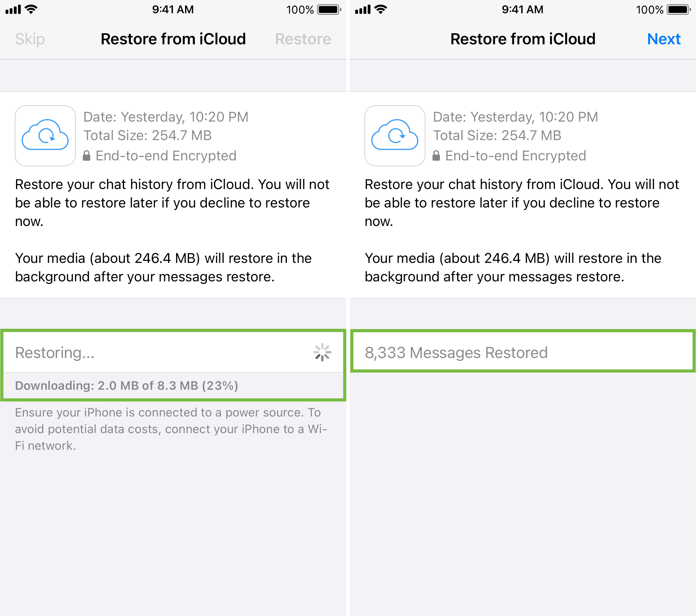Tap the Date: Yesterday, 10:20 PM text on the left screen
The width and height of the screenshot is (696, 616).
[166, 117]
